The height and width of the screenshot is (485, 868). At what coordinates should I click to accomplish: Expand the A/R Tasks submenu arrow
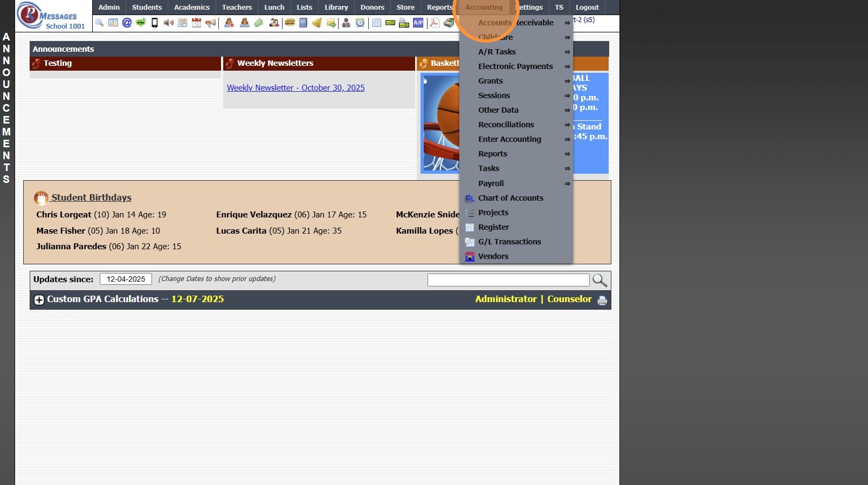pyautogui.click(x=567, y=52)
